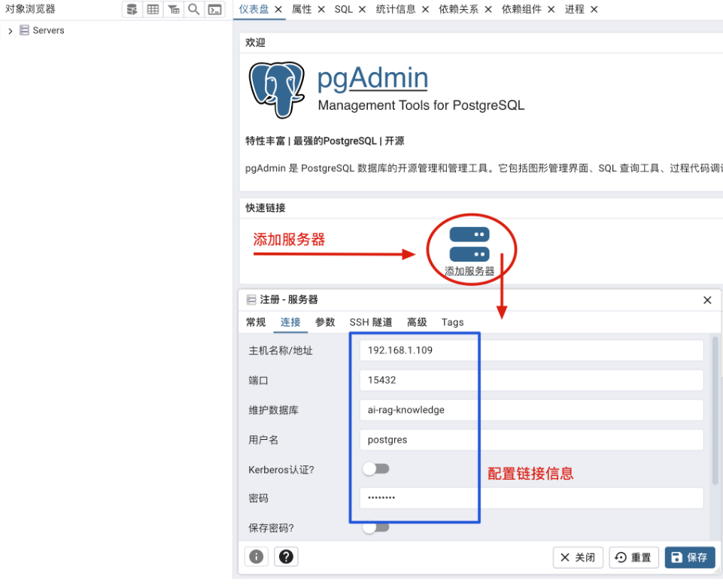Click the 端口 input field

[x=531, y=380]
